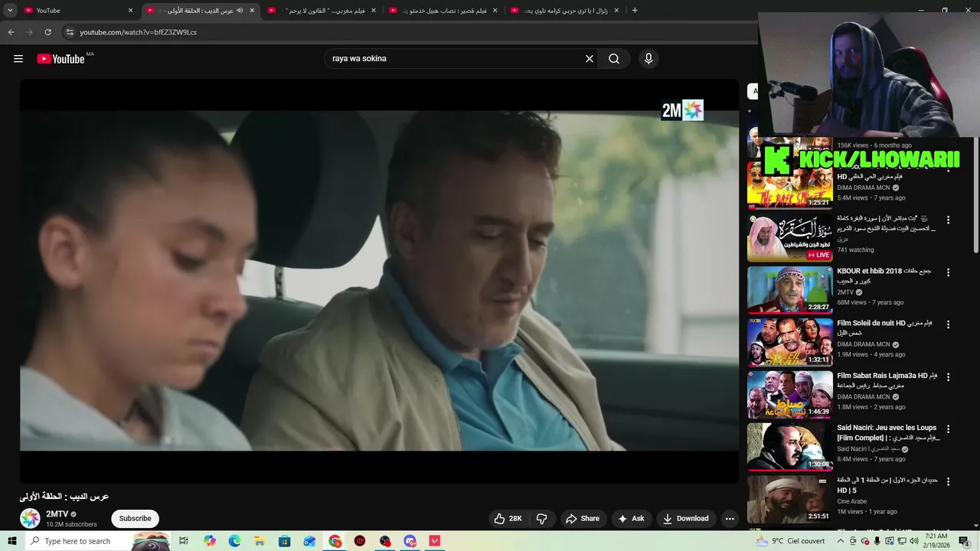This screenshot has width=980, height=551.
Task: Like the video showing 28K likes
Action: click(508, 518)
